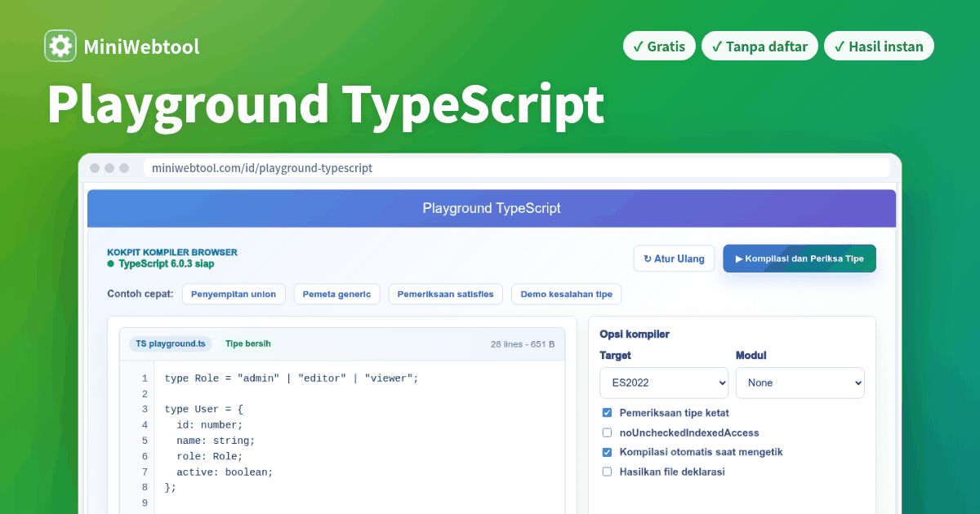The image size is (980, 514).
Task: Enable Hasilkan file deklarasi checkbox
Action: click(607, 472)
